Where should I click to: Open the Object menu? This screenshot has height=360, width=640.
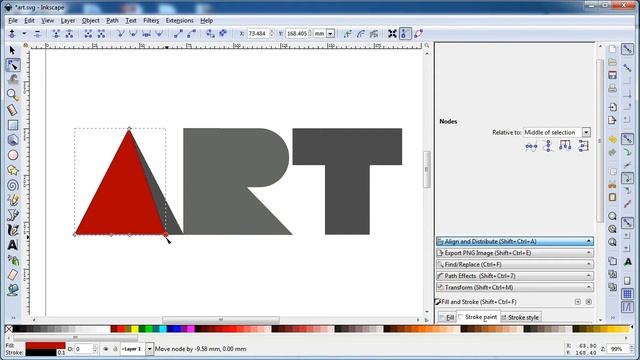pyautogui.click(x=91, y=20)
